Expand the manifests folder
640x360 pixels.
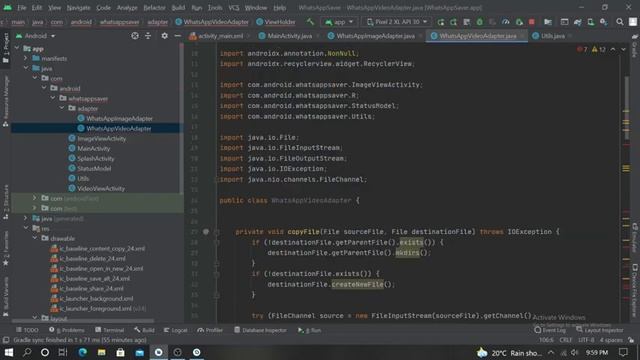pyautogui.click(x=26, y=58)
